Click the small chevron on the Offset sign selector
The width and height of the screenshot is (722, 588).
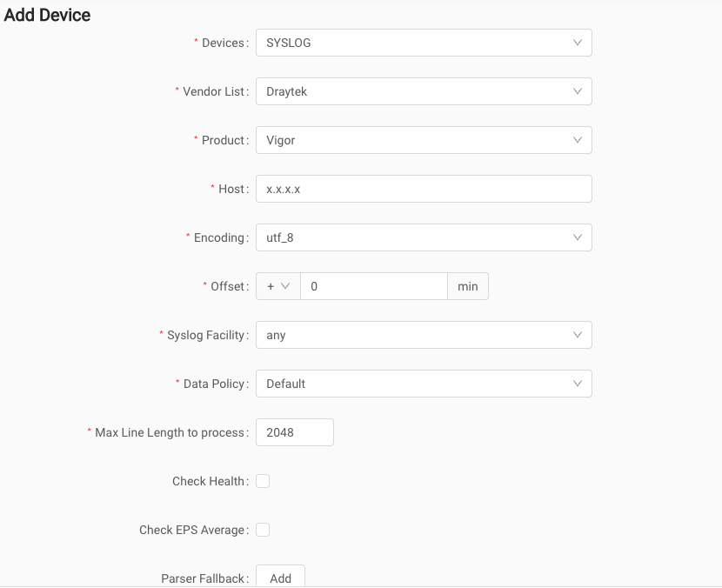pos(287,285)
